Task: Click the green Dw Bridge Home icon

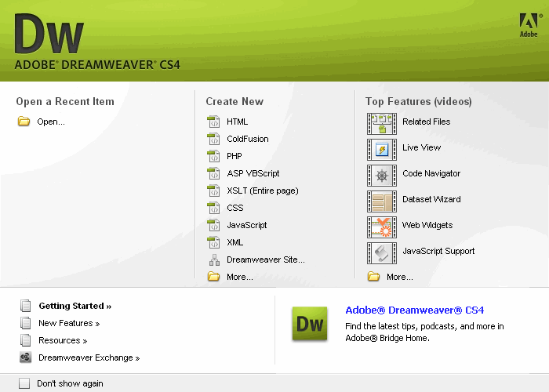Action: [310, 323]
